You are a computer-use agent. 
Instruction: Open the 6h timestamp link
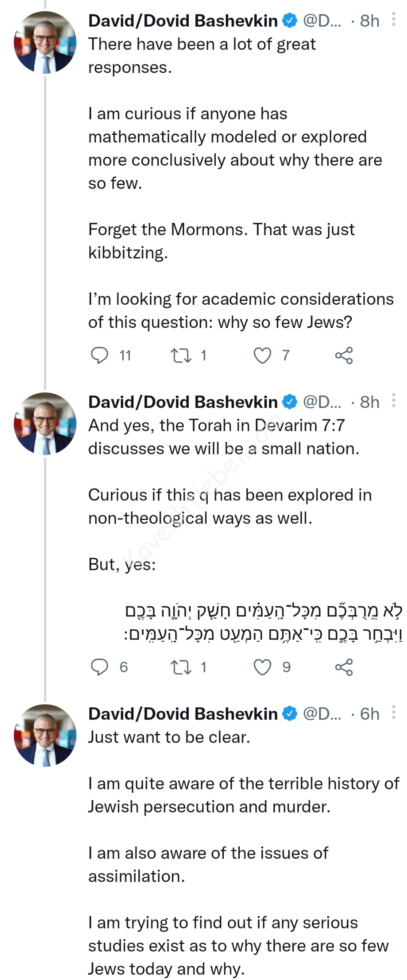369,713
